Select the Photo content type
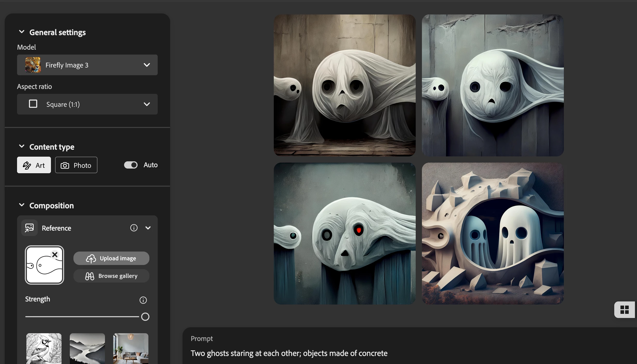Screen dimensions: 637x364 tap(76, 165)
